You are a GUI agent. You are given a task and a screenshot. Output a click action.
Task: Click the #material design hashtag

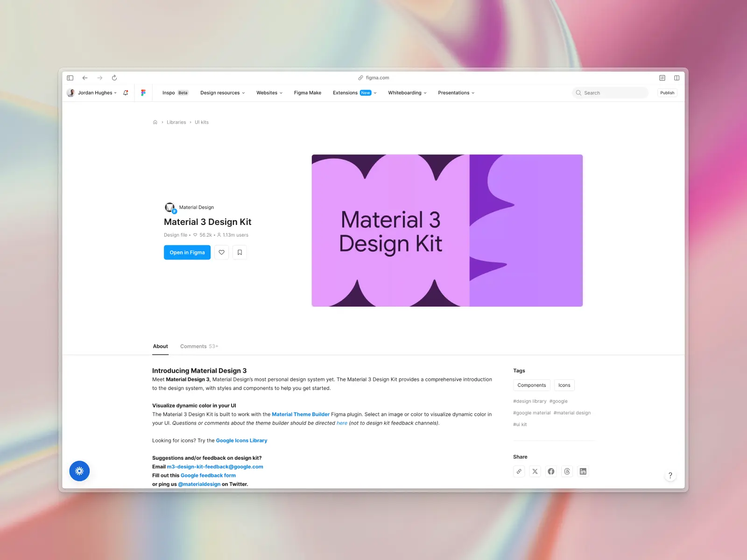[x=572, y=413]
